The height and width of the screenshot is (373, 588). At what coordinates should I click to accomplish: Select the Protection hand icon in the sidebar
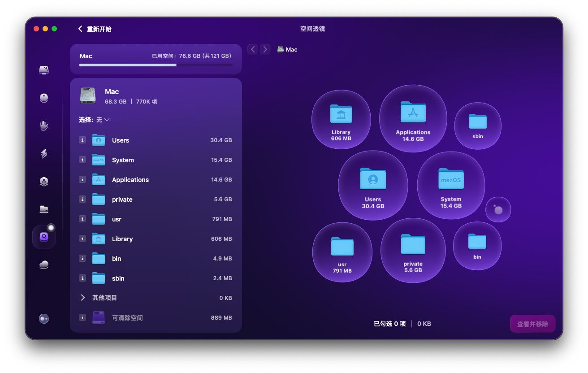tap(44, 126)
